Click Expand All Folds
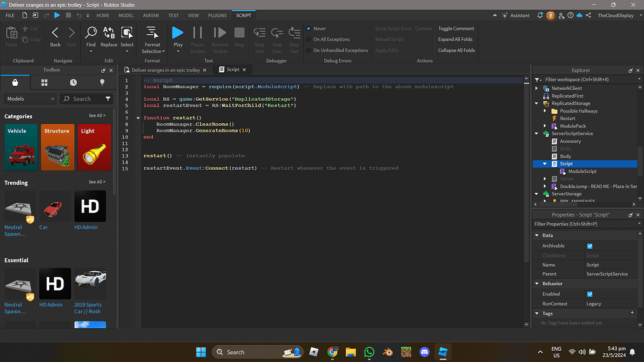The image size is (644, 362). pyautogui.click(x=455, y=39)
